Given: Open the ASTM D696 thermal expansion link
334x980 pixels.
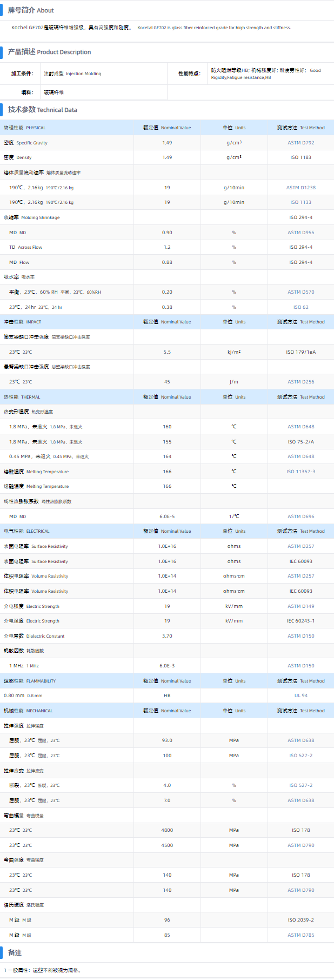Looking at the screenshot, I should point(300,517).
